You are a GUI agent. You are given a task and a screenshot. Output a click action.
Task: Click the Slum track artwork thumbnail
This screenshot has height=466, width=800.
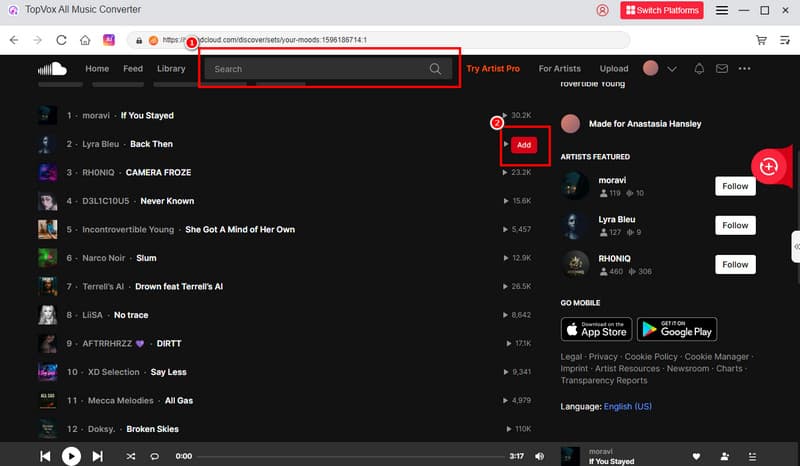(x=47, y=258)
